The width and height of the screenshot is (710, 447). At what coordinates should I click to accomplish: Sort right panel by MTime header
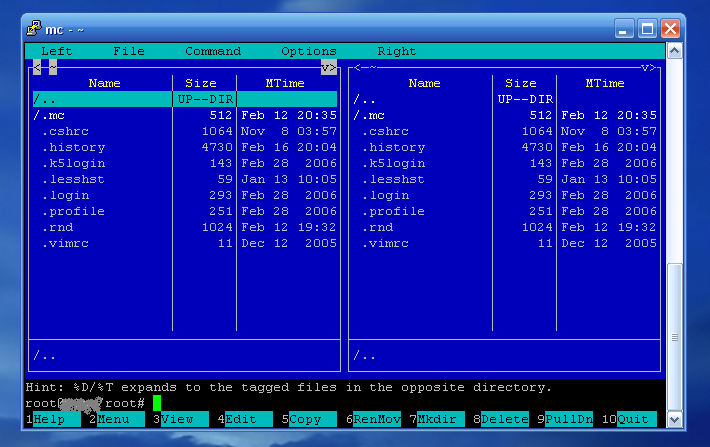605,83
